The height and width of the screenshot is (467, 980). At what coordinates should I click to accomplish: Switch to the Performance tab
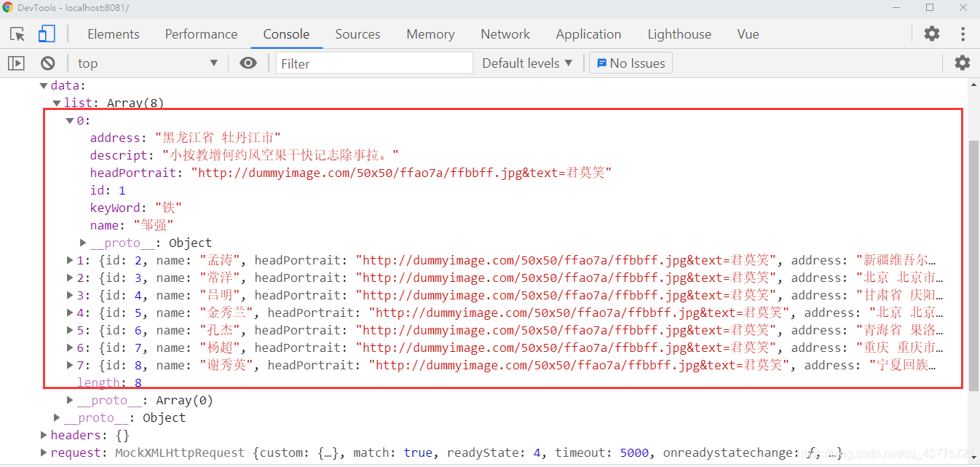click(x=201, y=34)
